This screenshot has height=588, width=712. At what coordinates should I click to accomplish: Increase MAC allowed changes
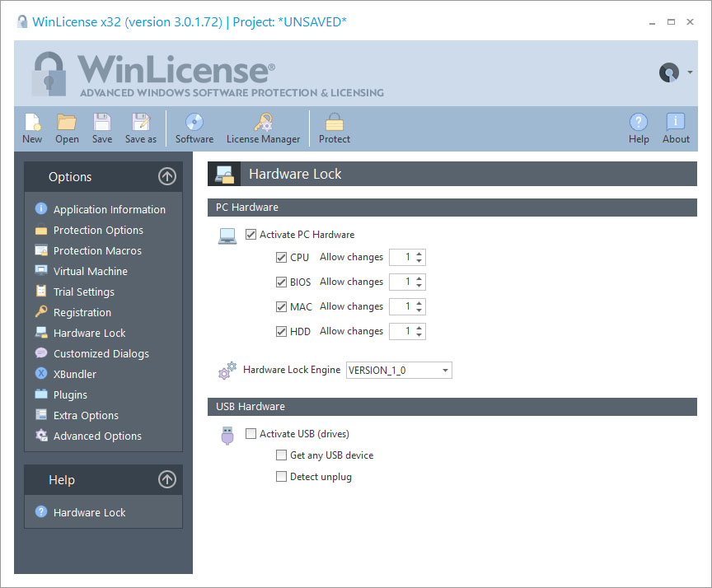[419, 302]
